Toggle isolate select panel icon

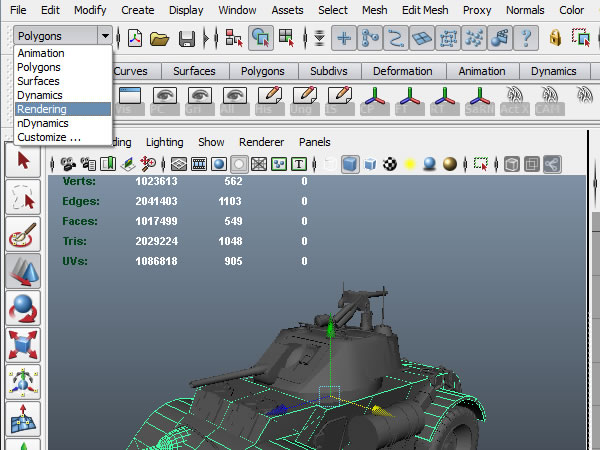[481, 164]
